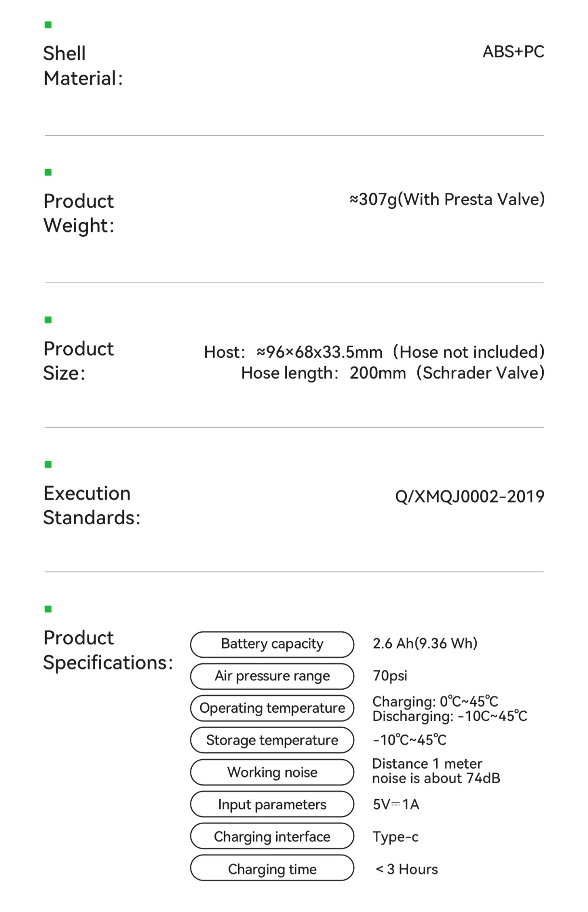
Task: Click the Q/XMQJ0002-2019 standard code
Action: 470,496
